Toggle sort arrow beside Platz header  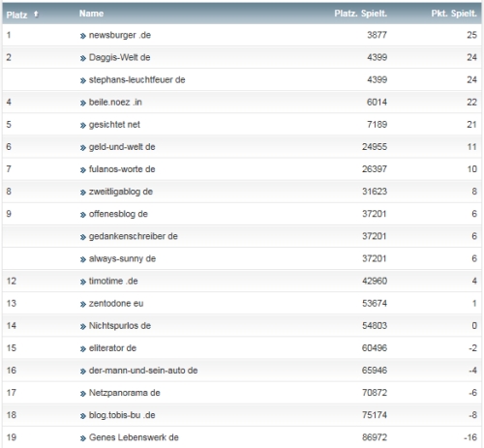coord(36,14)
